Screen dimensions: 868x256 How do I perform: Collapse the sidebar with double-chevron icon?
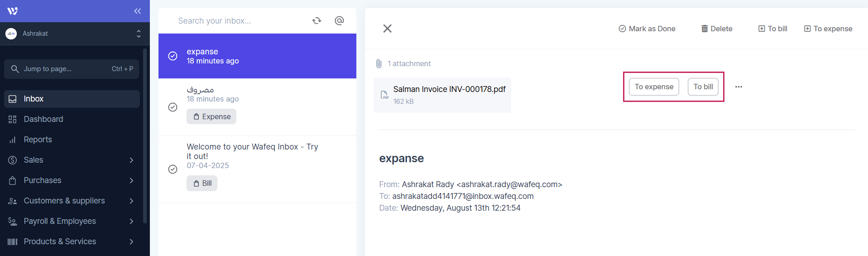coord(137,11)
